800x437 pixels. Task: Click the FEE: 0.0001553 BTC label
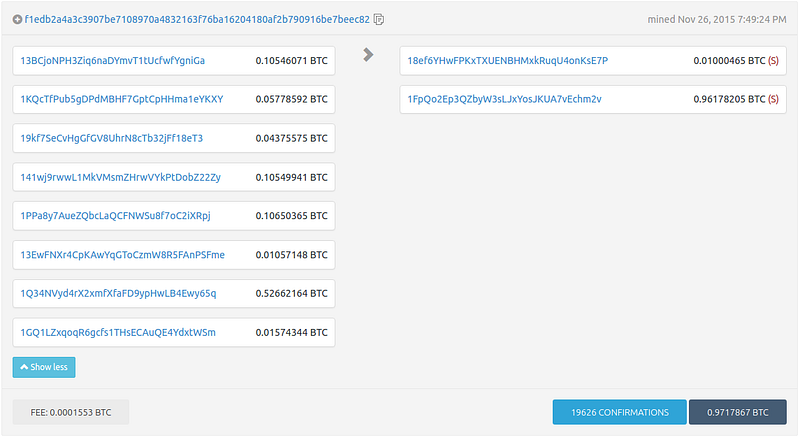[71, 412]
